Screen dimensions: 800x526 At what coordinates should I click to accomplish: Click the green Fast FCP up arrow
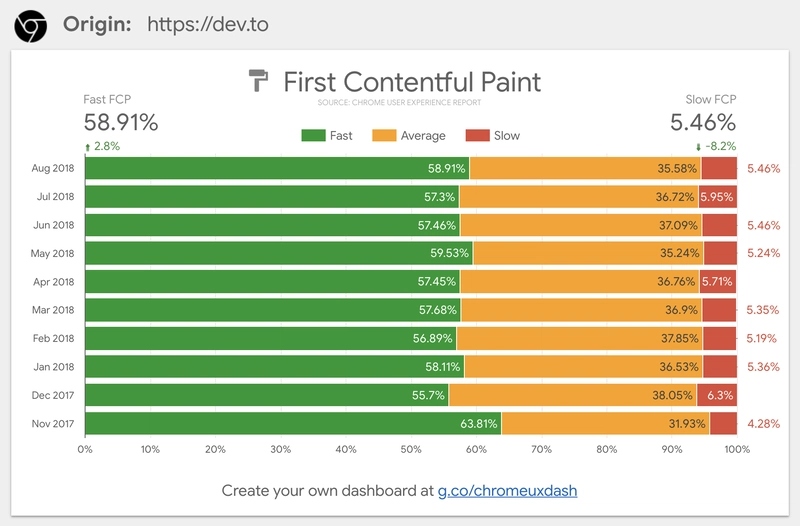click(87, 147)
